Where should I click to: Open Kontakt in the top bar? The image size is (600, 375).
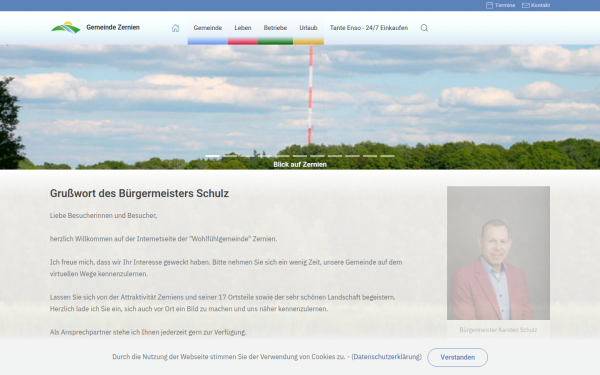(536, 5)
